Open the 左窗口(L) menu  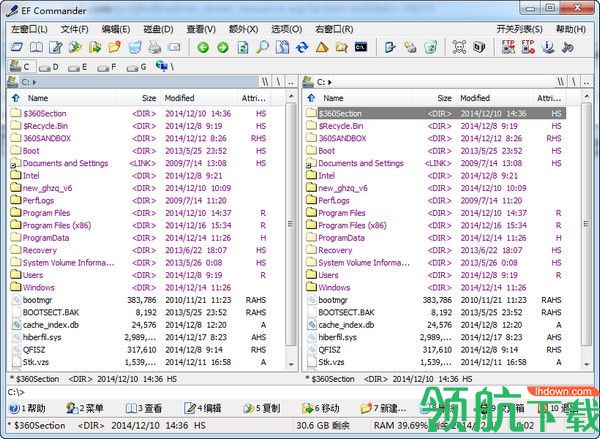pyautogui.click(x=29, y=29)
